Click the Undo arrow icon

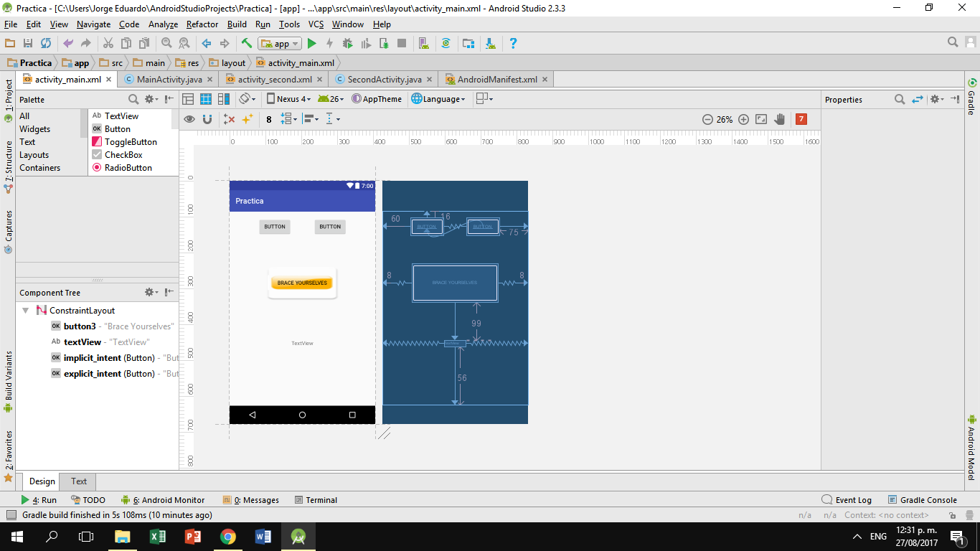(x=68, y=44)
